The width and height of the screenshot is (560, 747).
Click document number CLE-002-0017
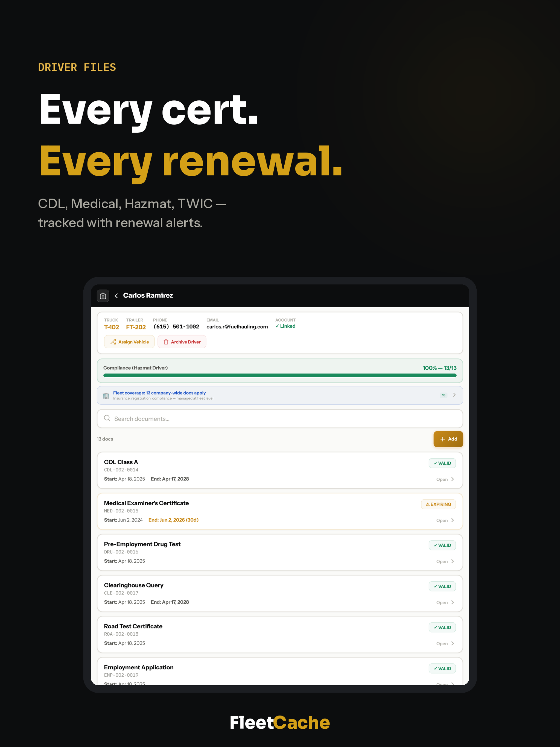coord(121,593)
